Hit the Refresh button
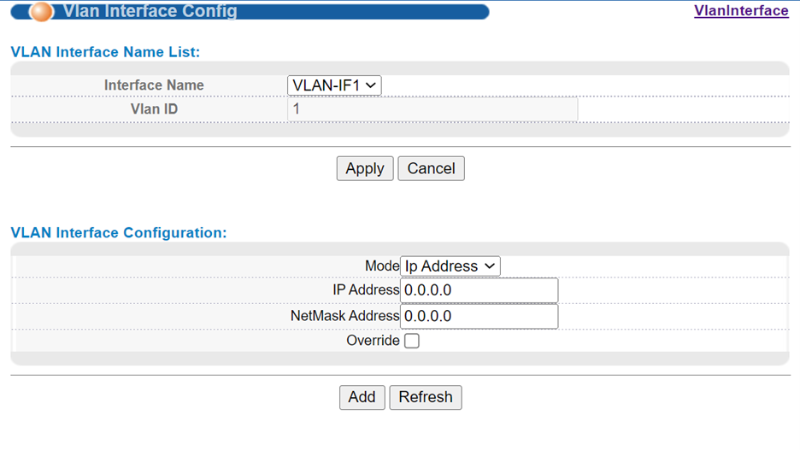800x450 pixels. tap(425, 397)
